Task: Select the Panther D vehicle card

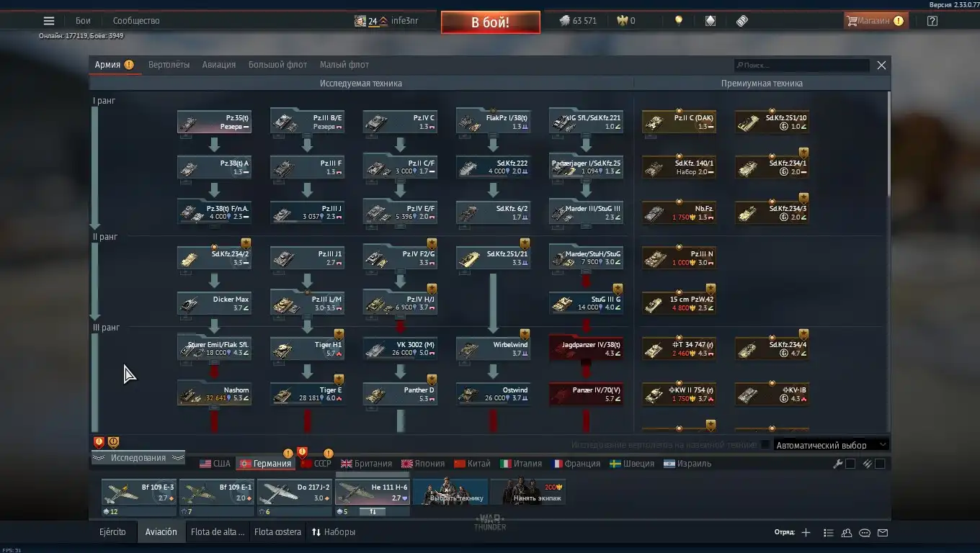Action: coord(400,394)
